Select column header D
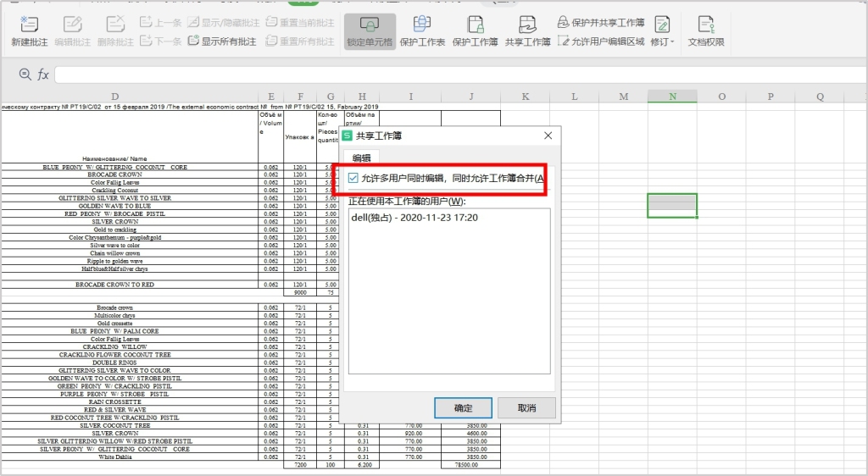Screen dimensions: 868x476 click(114, 97)
